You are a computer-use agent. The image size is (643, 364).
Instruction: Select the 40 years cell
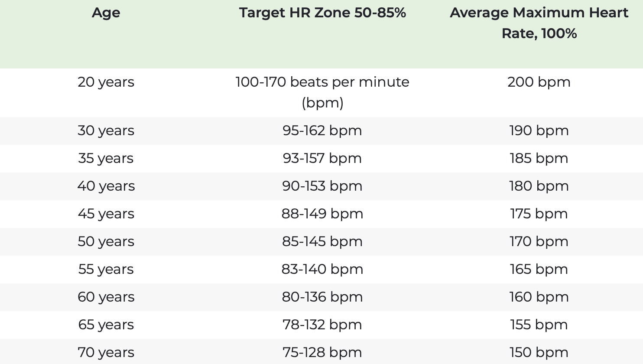tap(106, 186)
